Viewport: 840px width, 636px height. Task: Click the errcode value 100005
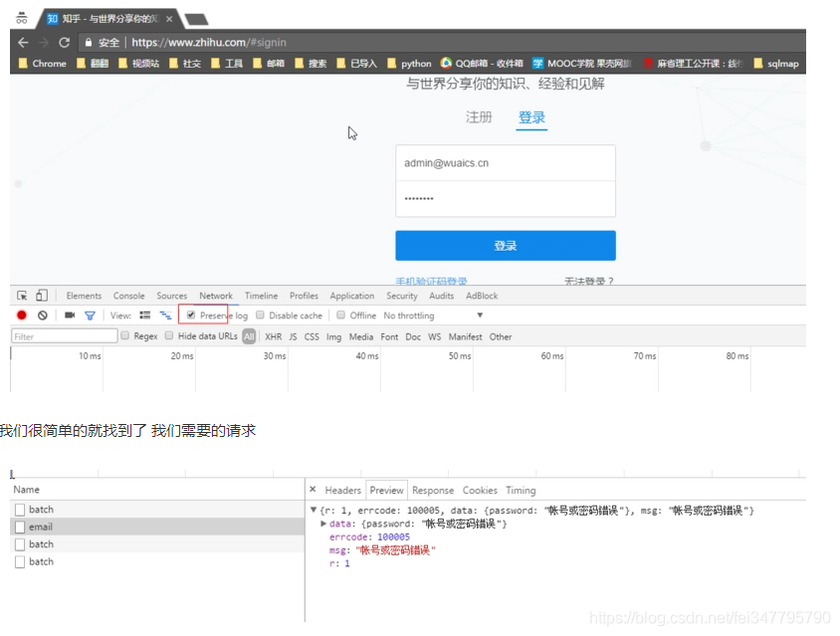[x=394, y=536]
